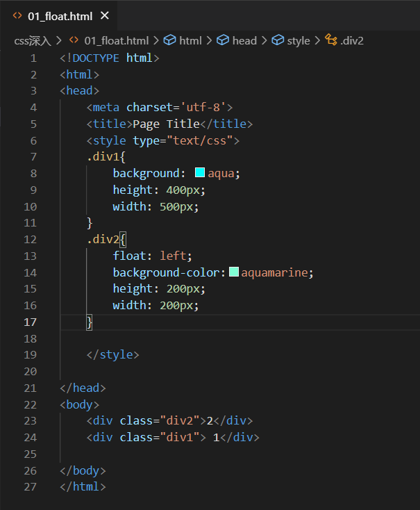The width and height of the screenshot is (420, 510).
Task: Close the 01_float.html tab
Action: (105, 15)
